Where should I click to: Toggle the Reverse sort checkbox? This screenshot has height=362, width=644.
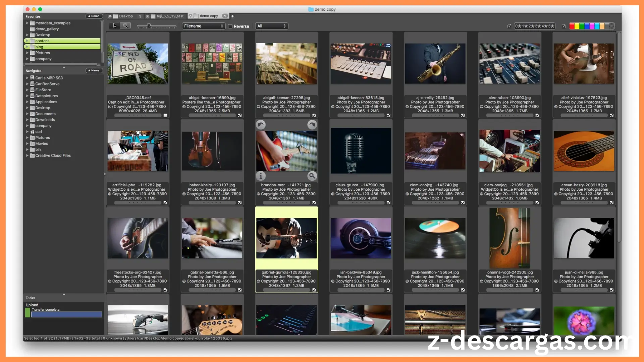point(230,26)
